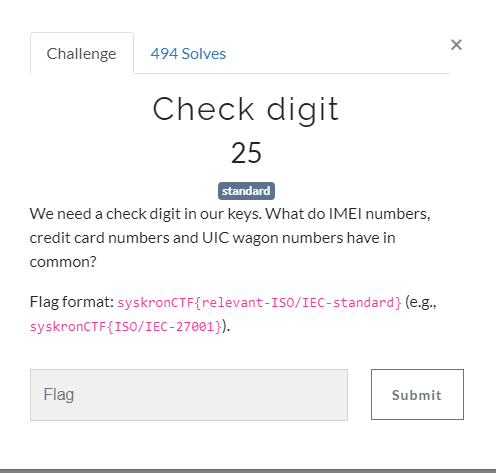Viewport: 496px width, 473px height.
Task: Click the syskronCTF{relevant-ISO/IEC-standard} code snippet
Action: pyautogui.click(x=259, y=303)
